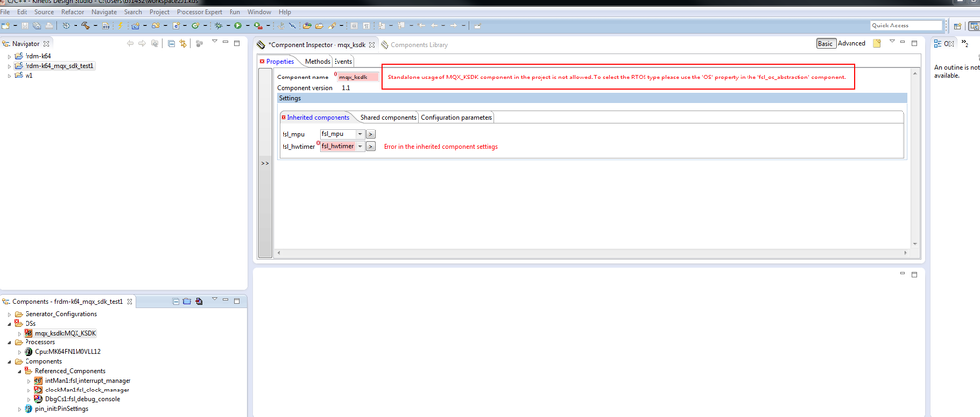Screen dimensions: 980x417
Task: Switch to Basic view mode
Action: click(x=826, y=44)
